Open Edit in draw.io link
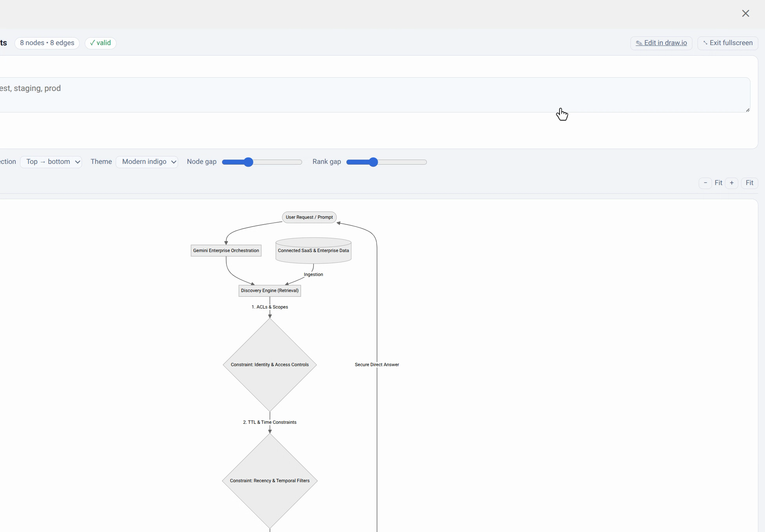The width and height of the screenshot is (765, 532). [x=661, y=43]
